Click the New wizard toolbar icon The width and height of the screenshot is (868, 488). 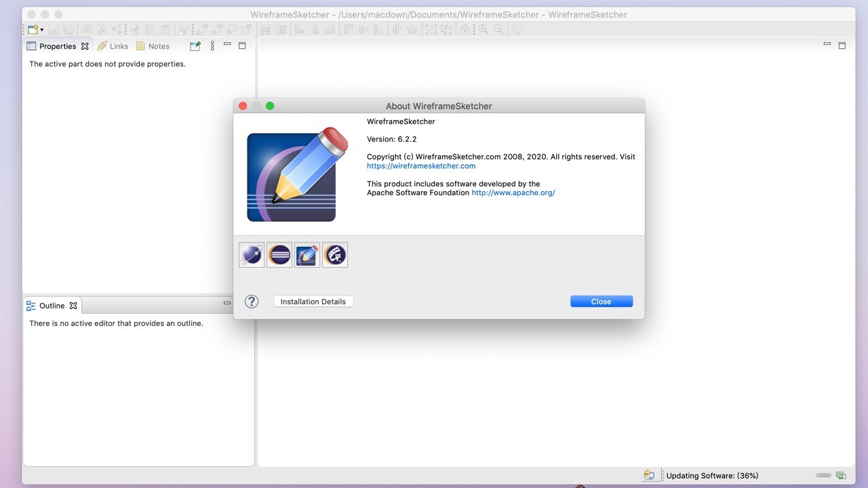[32, 29]
